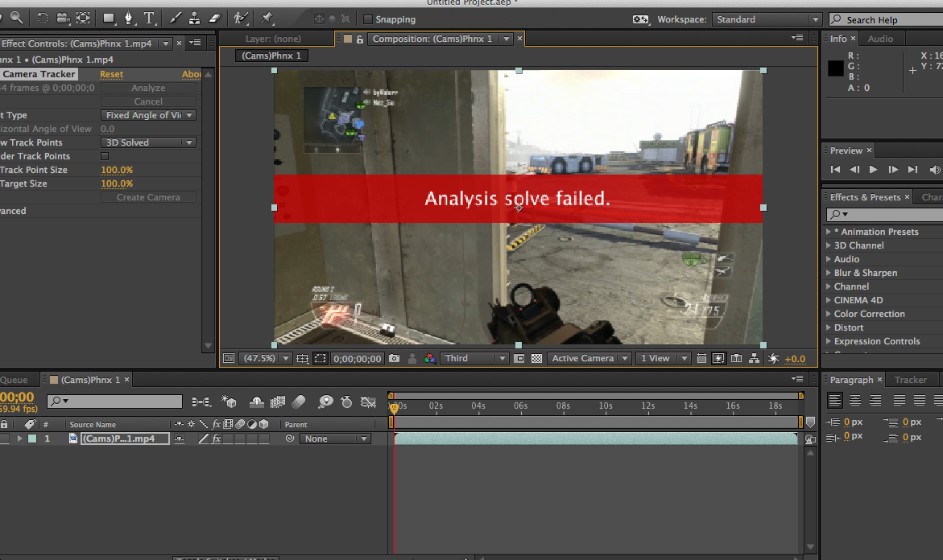Open the 1 View layout dropdown
The width and height of the screenshot is (943, 560).
[663, 358]
